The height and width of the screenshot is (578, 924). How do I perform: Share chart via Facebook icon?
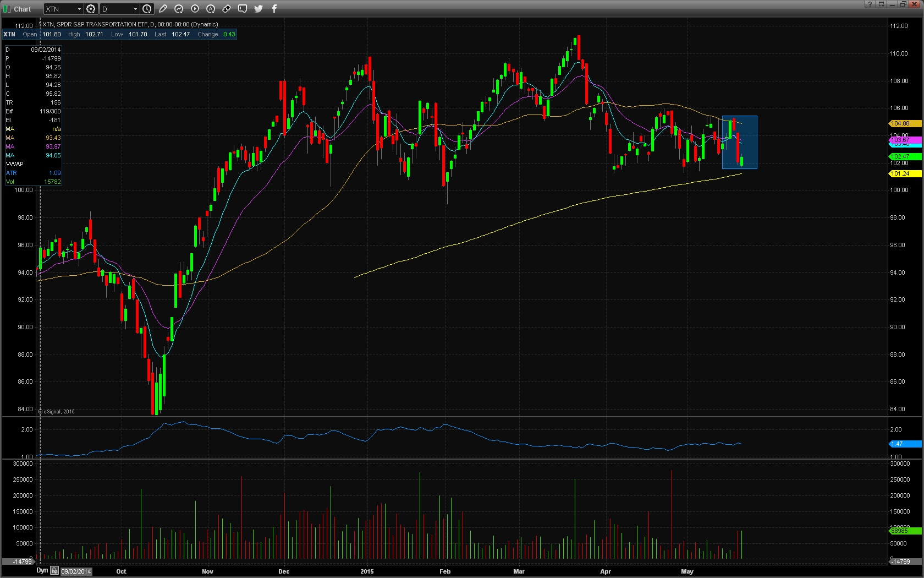(274, 9)
